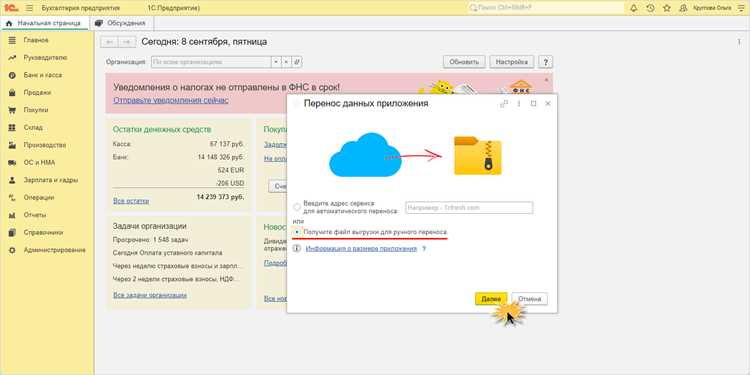
Task: Open favorites star icon in top bar
Action: [667, 8]
